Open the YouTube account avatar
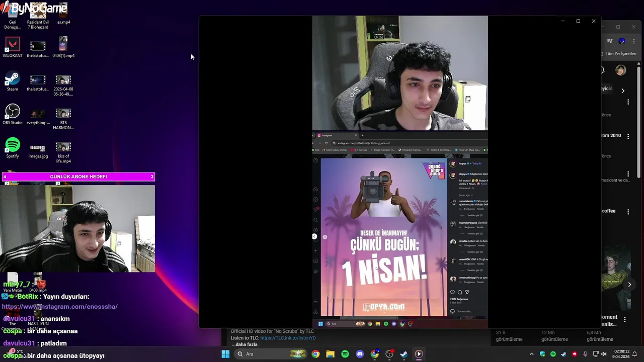The image size is (644, 362). pos(621,70)
